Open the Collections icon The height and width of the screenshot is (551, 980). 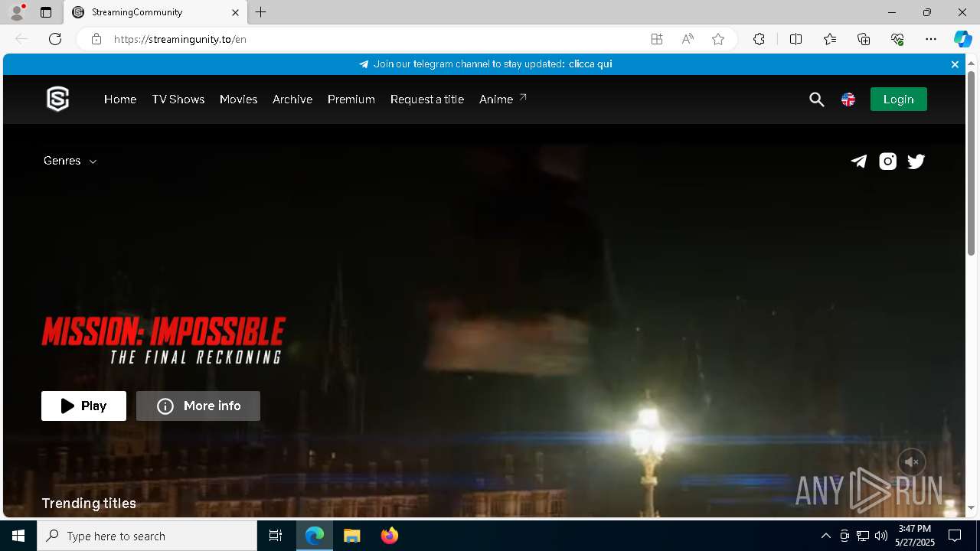pos(864,39)
